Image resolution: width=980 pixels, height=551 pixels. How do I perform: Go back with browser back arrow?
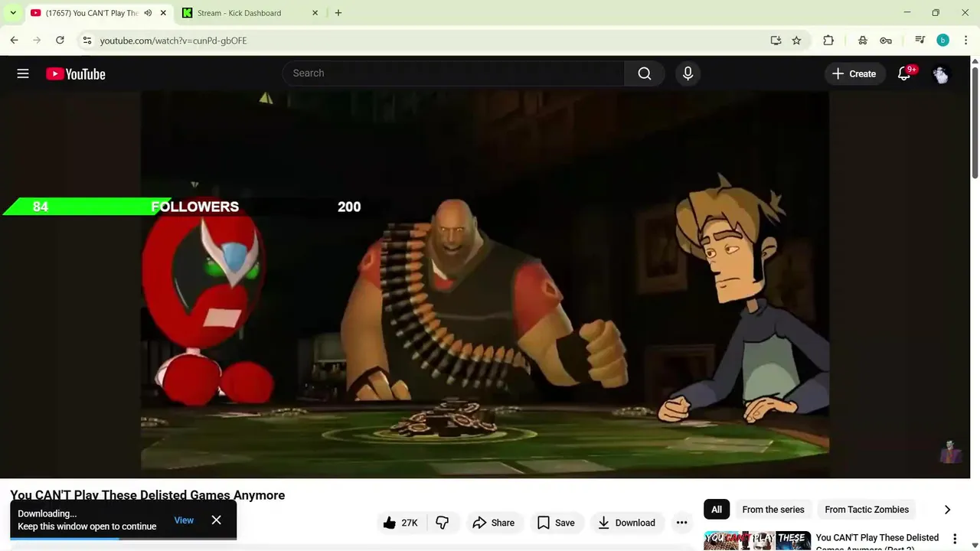[14, 41]
